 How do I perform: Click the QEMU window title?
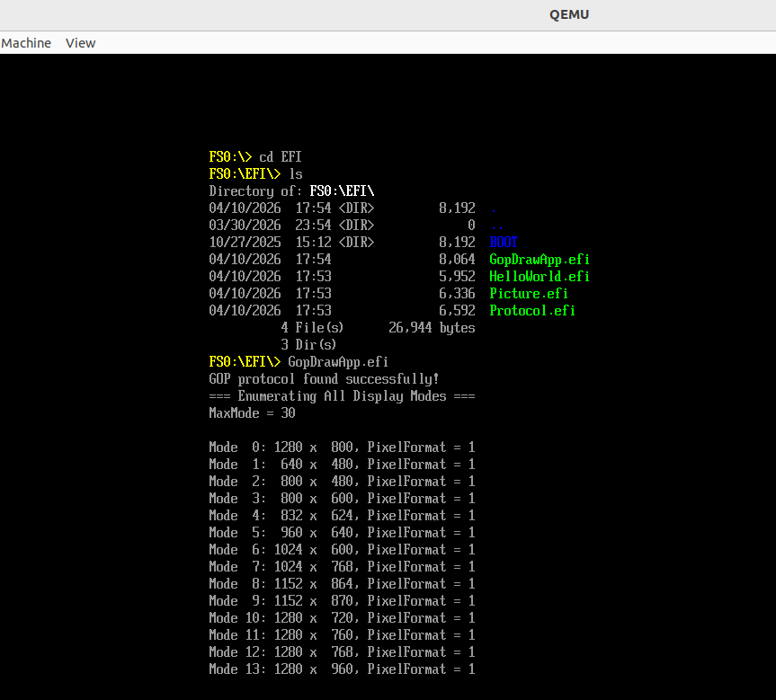[569, 15]
